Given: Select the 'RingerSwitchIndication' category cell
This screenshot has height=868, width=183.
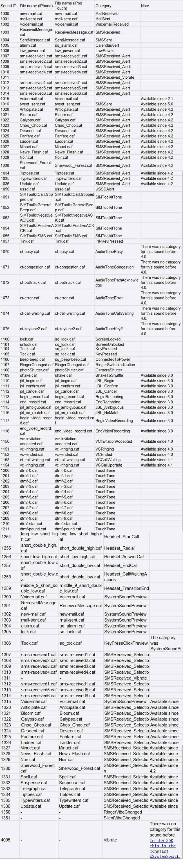Looking at the screenshot, I should (115, 365).
